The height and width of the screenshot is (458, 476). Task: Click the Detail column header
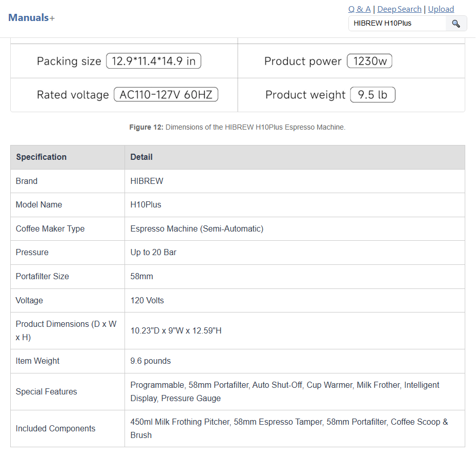(x=295, y=157)
